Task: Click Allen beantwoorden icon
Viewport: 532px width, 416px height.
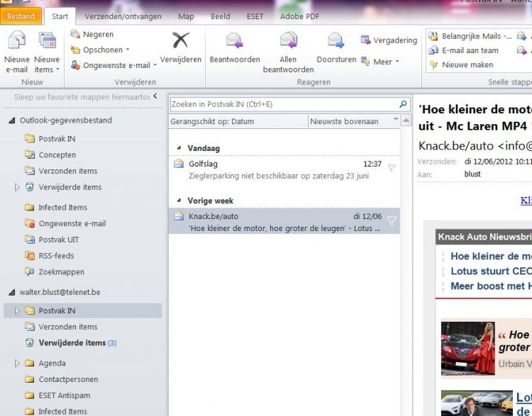Action: click(x=288, y=41)
